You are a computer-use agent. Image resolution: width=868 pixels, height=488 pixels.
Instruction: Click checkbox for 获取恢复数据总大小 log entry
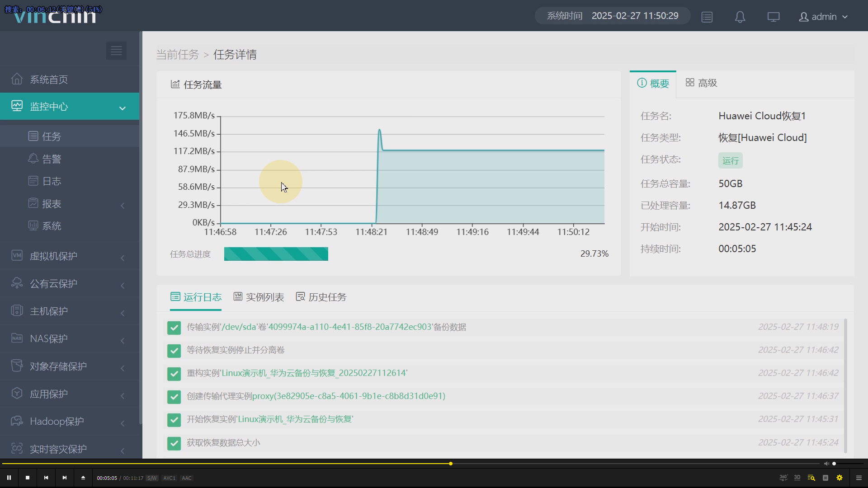pos(174,443)
